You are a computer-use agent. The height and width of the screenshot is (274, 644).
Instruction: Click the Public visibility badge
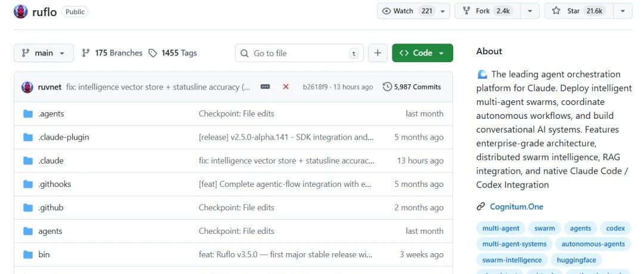coord(75,12)
